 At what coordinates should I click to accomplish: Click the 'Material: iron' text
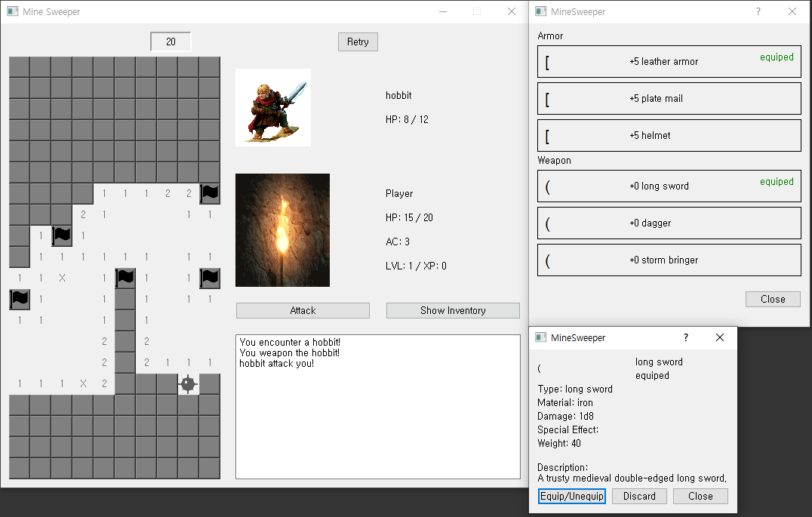(565, 402)
